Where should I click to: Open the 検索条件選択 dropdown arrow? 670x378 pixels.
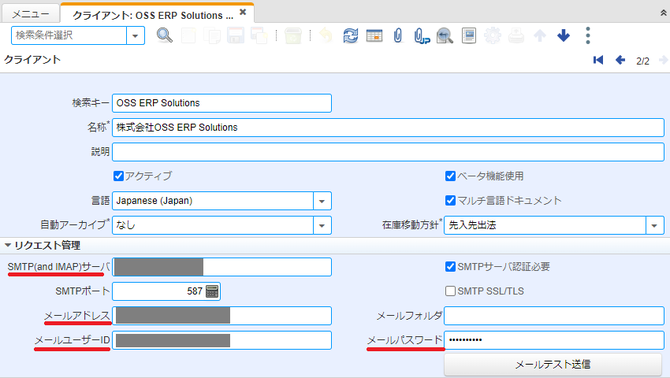135,35
